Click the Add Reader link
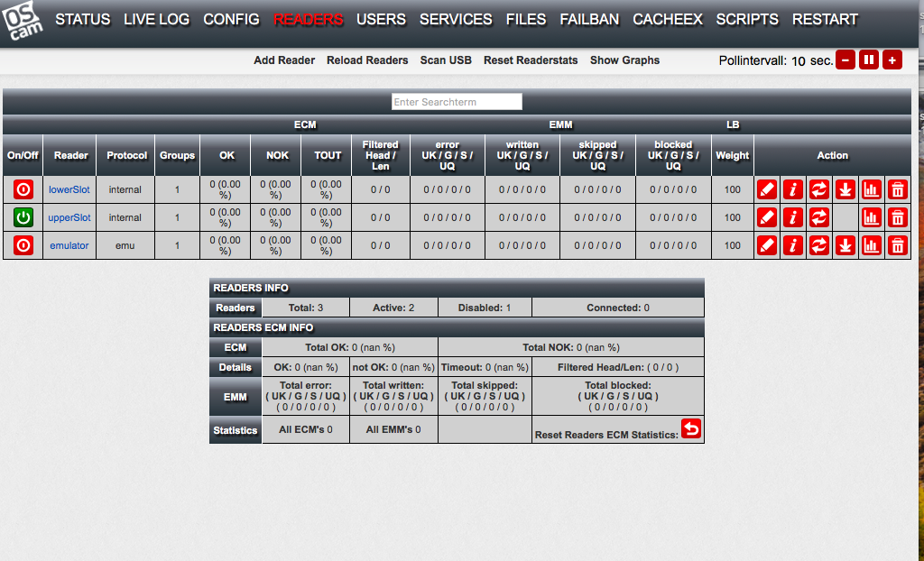The width and height of the screenshot is (924, 561). tap(284, 60)
